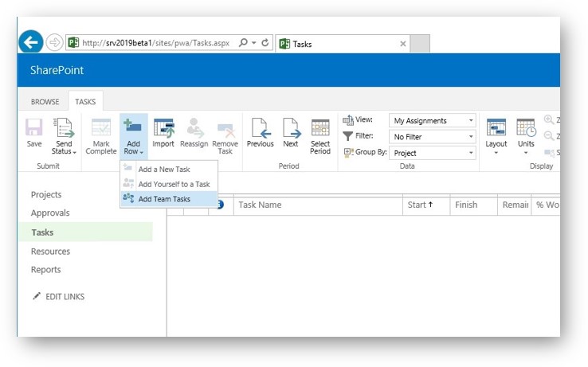The image size is (588, 367).
Task: Click the Remove Task ribbon icon
Action: (x=225, y=130)
